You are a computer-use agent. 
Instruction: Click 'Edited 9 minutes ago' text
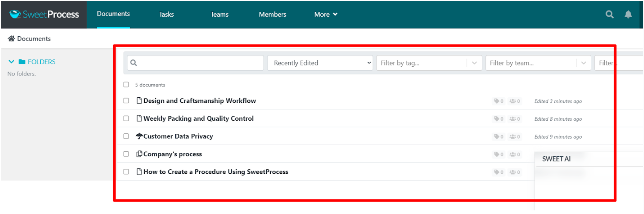(558, 137)
